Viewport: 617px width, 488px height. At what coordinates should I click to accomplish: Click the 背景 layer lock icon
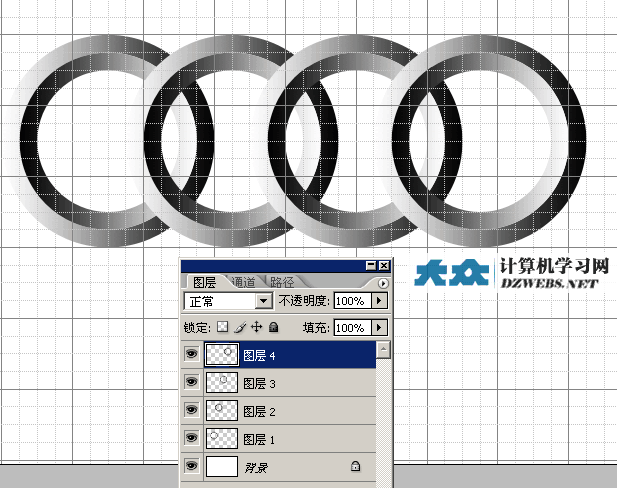pyautogui.click(x=355, y=466)
